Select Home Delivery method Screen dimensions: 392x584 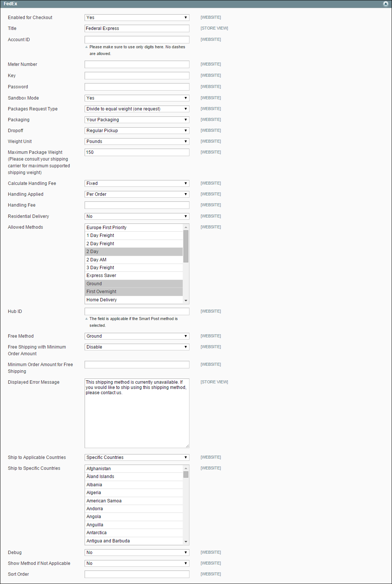coord(134,300)
